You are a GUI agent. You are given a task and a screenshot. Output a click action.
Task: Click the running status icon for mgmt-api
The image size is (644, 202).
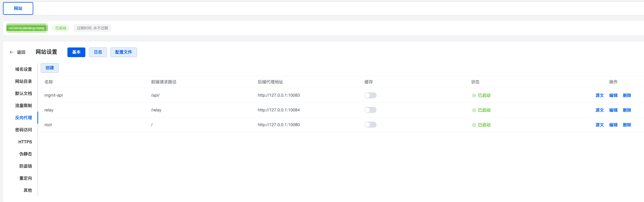click(474, 95)
